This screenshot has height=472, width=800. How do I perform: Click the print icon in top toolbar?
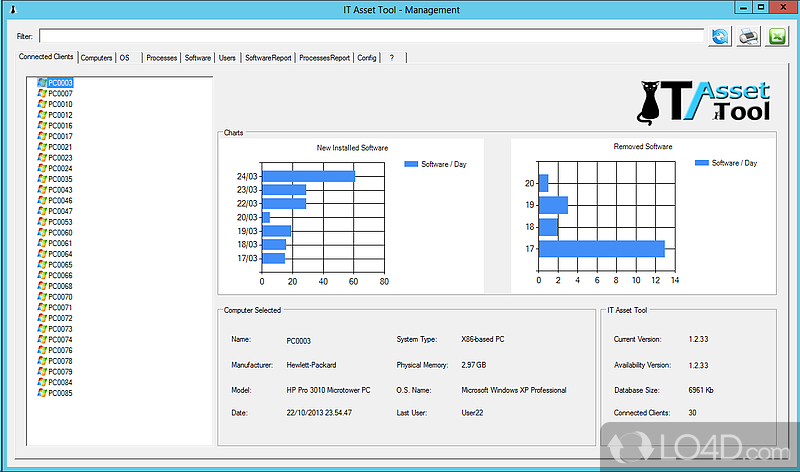click(749, 37)
